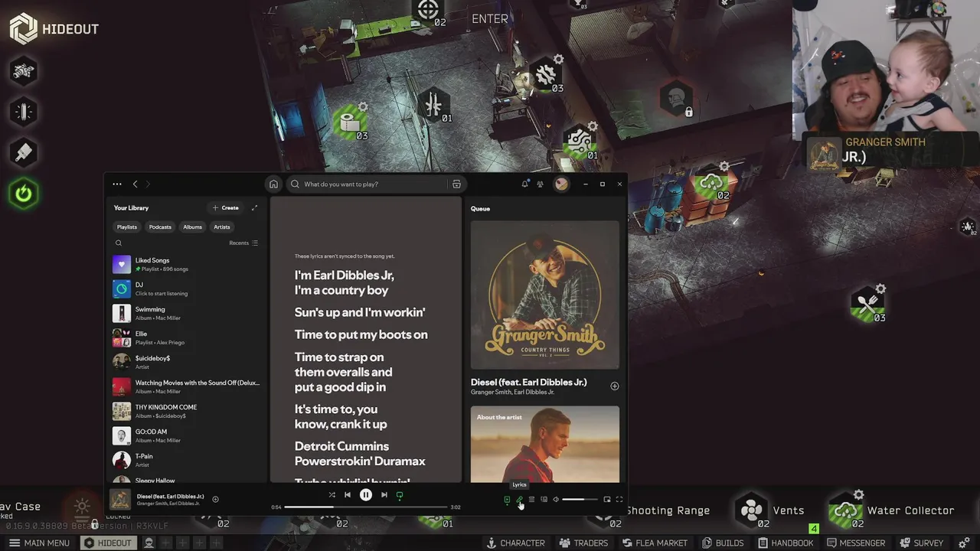The image size is (980, 551).
Task: Open the CHARACTER tab
Action: (x=515, y=543)
